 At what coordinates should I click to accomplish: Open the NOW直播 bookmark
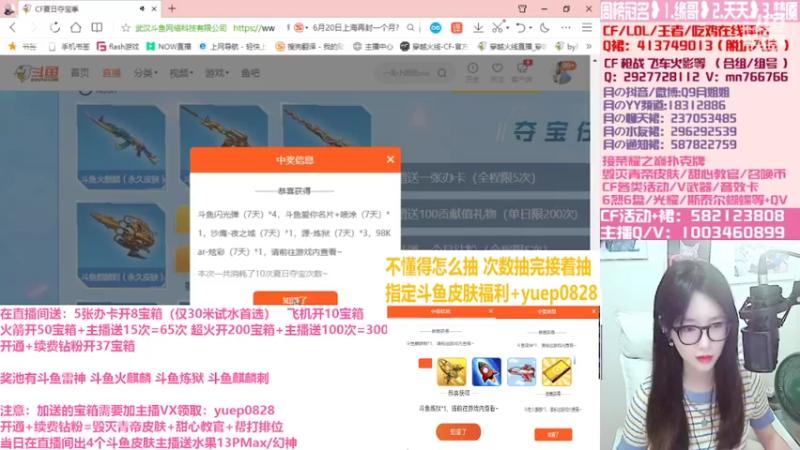[x=169, y=46]
